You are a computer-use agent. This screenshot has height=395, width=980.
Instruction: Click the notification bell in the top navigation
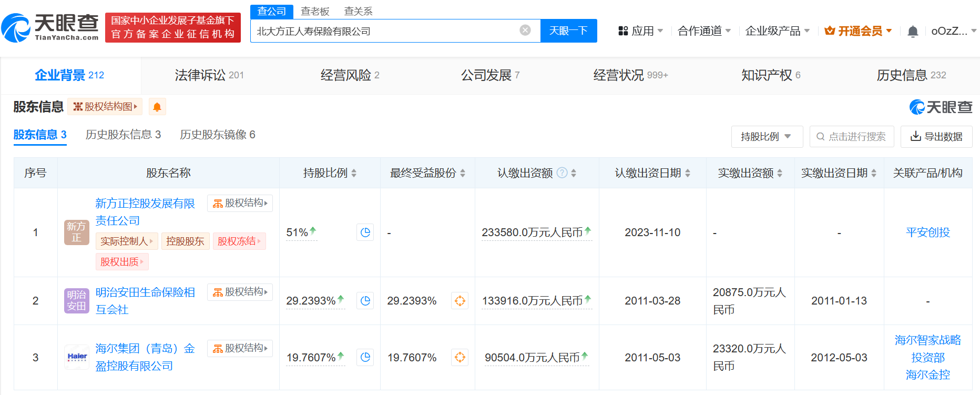(x=913, y=32)
